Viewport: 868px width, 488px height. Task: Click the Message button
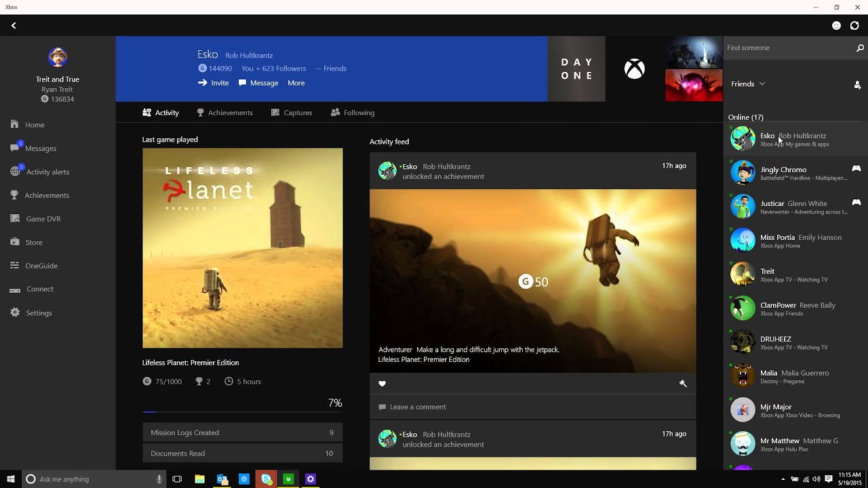click(x=258, y=83)
